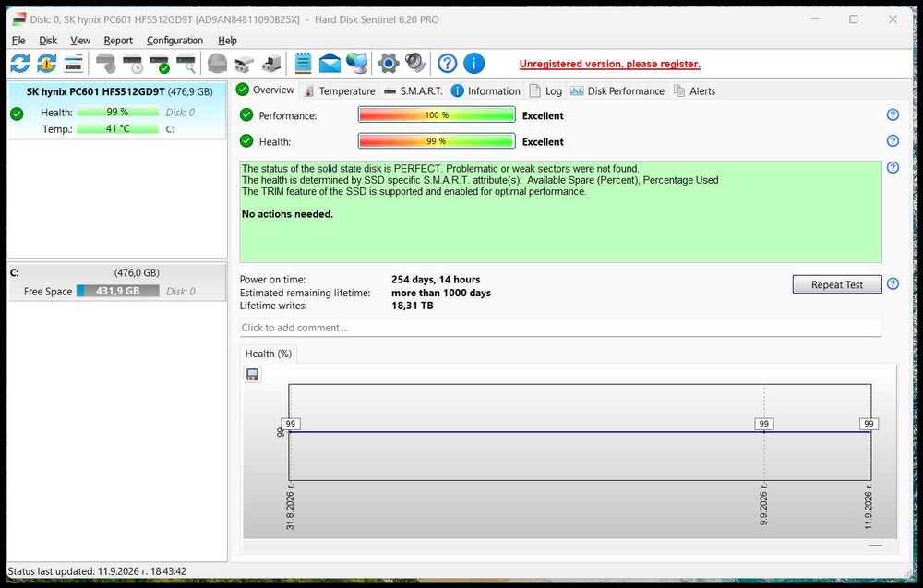
Task: Click the Performance 100 % gradient bar
Action: (x=437, y=114)
